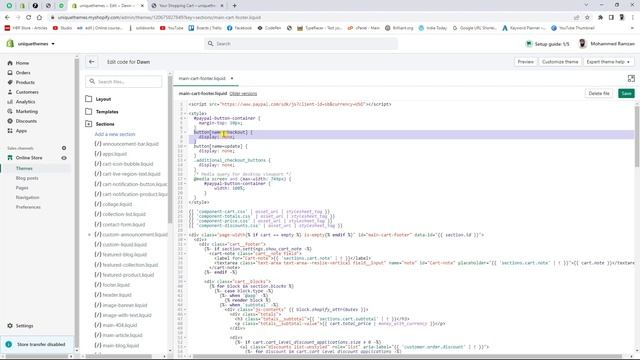Screen dimensions: 640x360
Task: Open Navigation in Online Store submenu
Action: (x=27, y=197)
